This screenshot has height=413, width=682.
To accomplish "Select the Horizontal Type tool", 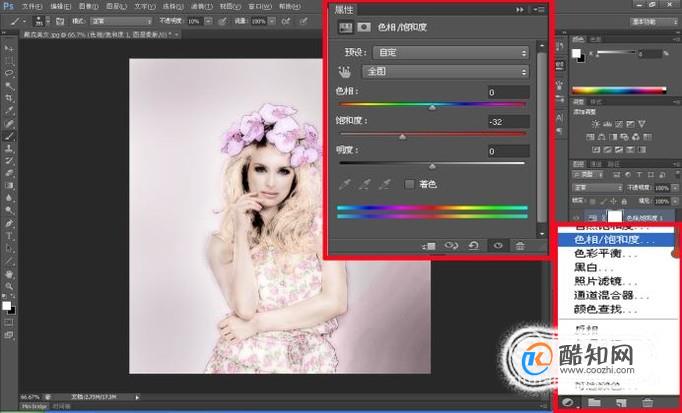I will point(9,236).
